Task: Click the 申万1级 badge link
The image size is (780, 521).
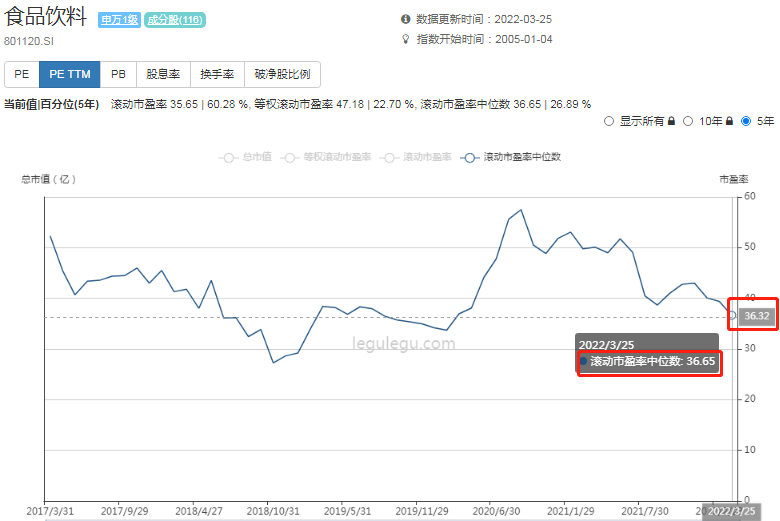Action: click(x=119, y=20)
